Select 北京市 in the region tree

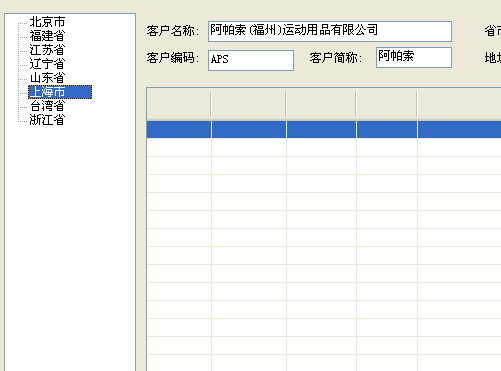[x=47, y=22]
